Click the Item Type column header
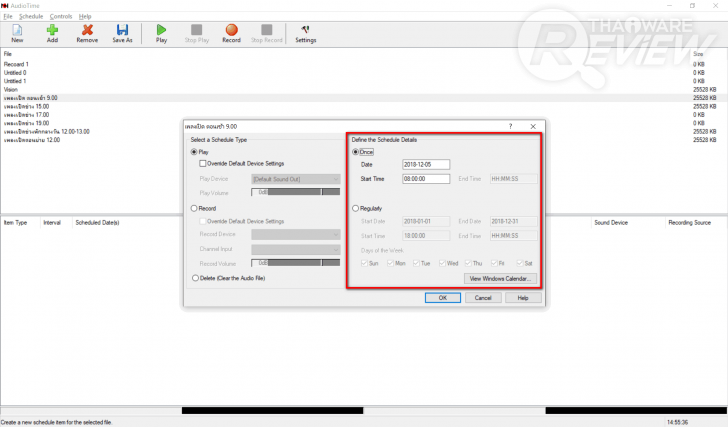 click(x=15, y=223)
